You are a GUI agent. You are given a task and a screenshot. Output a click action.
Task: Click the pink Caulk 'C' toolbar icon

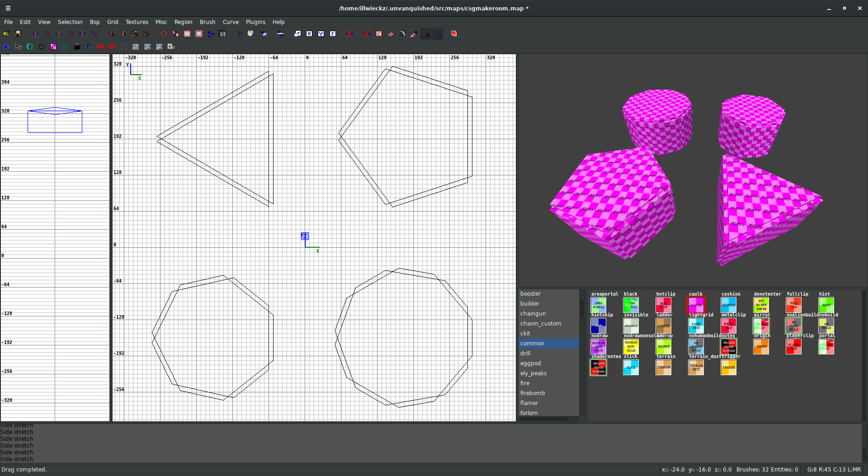53,47
